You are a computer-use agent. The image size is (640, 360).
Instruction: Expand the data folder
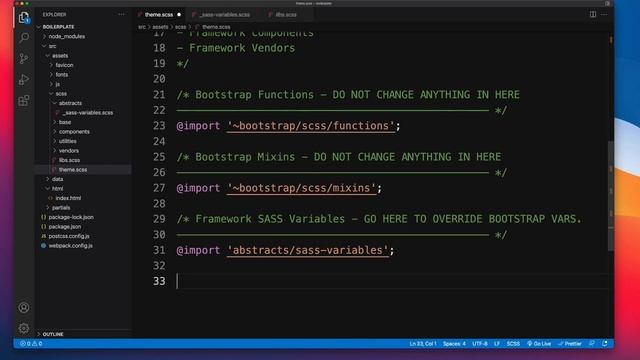57,179
